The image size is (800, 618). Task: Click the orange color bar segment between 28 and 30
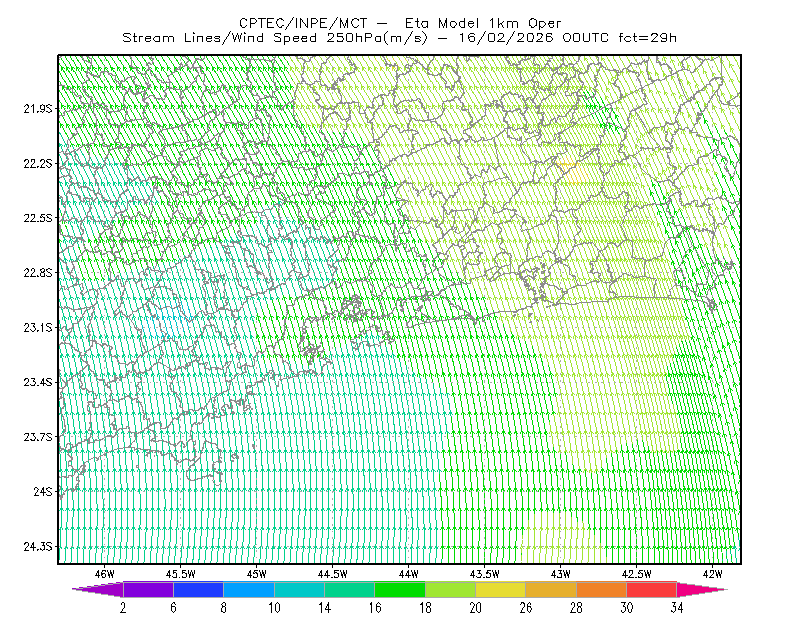[x=602, y=589]
